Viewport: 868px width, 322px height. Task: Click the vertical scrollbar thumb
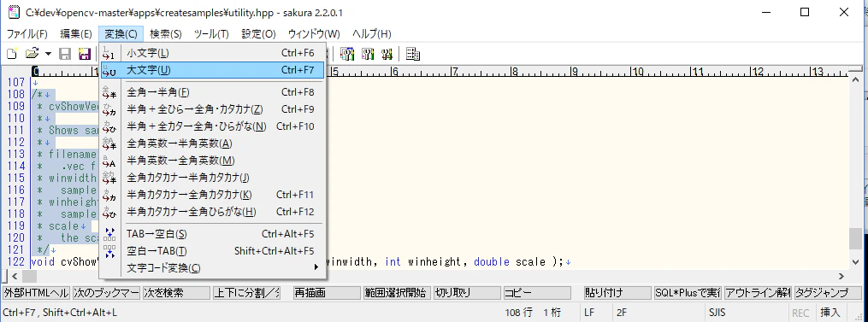pyautogui.click(x=856, y=238)
